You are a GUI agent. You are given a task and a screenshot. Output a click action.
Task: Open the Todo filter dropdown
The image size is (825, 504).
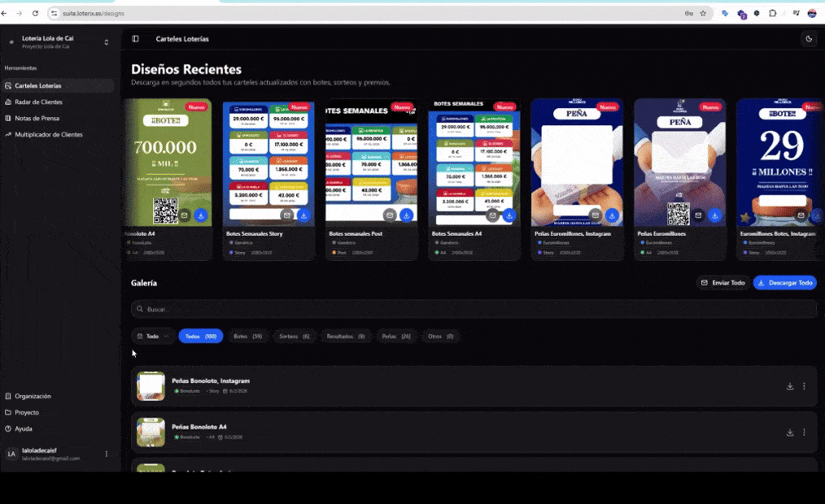(153, 337)
